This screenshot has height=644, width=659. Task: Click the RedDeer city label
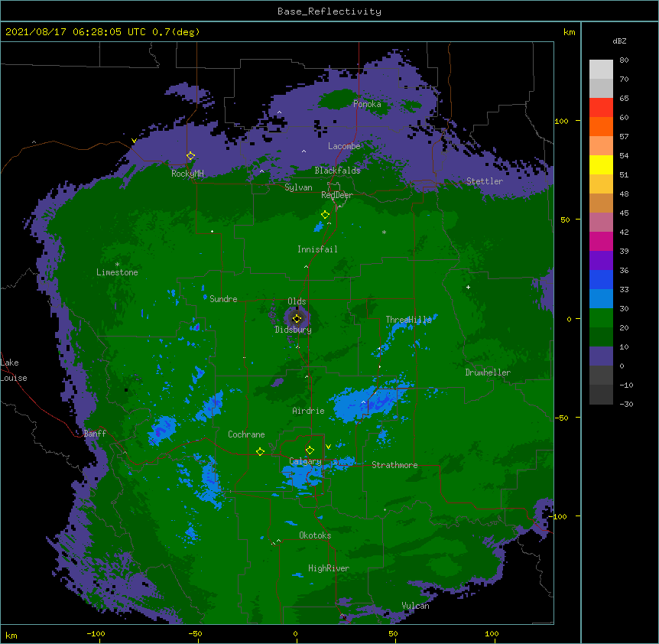pyautogui.click(x=337, y=195)
